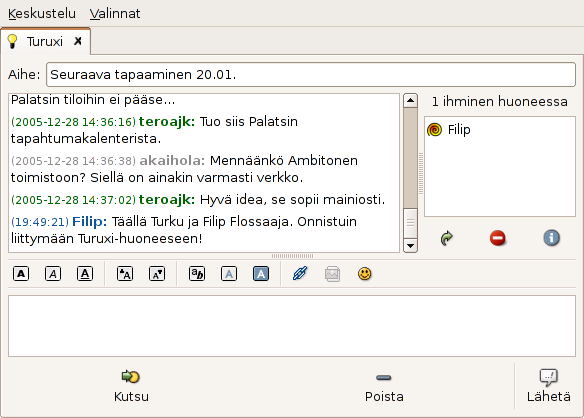Open the Valinnat menu

click(115, 13)
